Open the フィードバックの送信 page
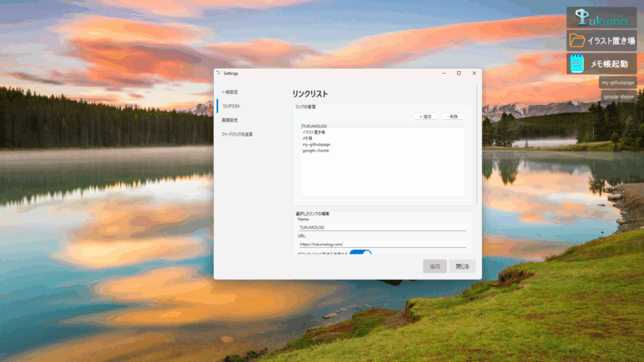 (x=237, y=134)
